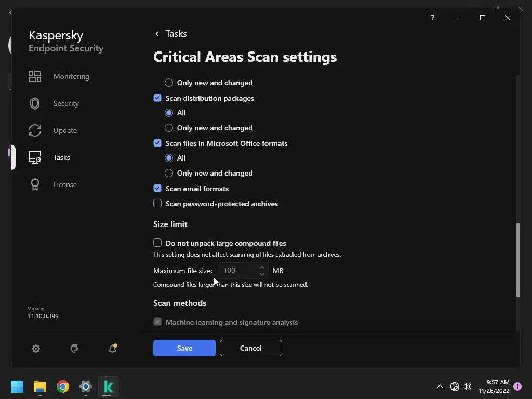The width and height of the screenshot is (532, 399).
Task: Click the vertical settings scrollbar
Action: click(x=517, y=260)
